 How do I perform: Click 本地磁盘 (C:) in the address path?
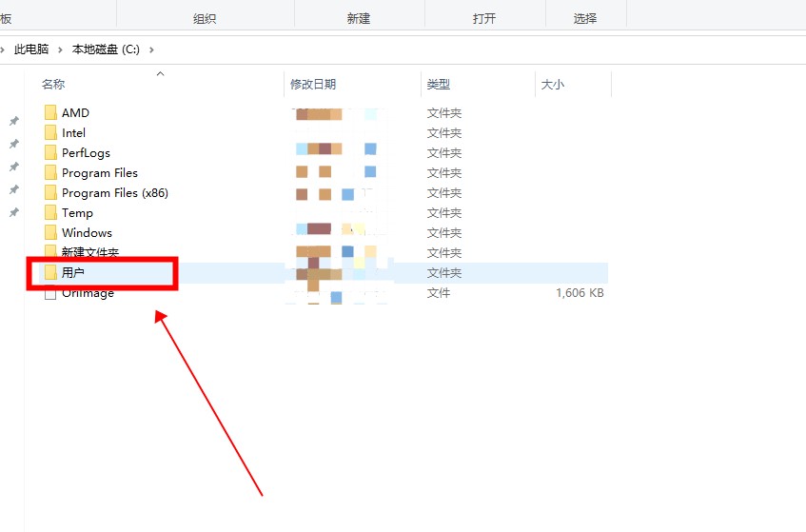(x=107, y=49)
